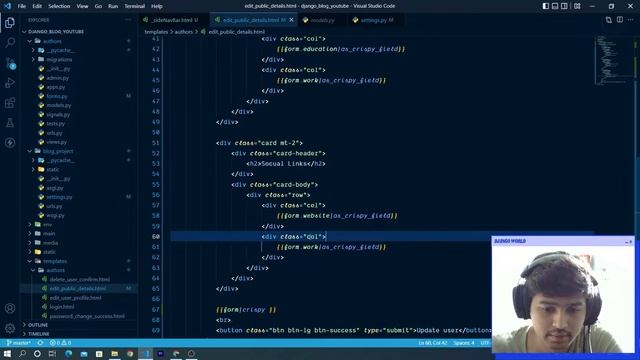Image resolution: width=640 pixels, height=360 pixels.
Task: Open Microsoft Edge from taskbar
Action: [x=68, y=353]
